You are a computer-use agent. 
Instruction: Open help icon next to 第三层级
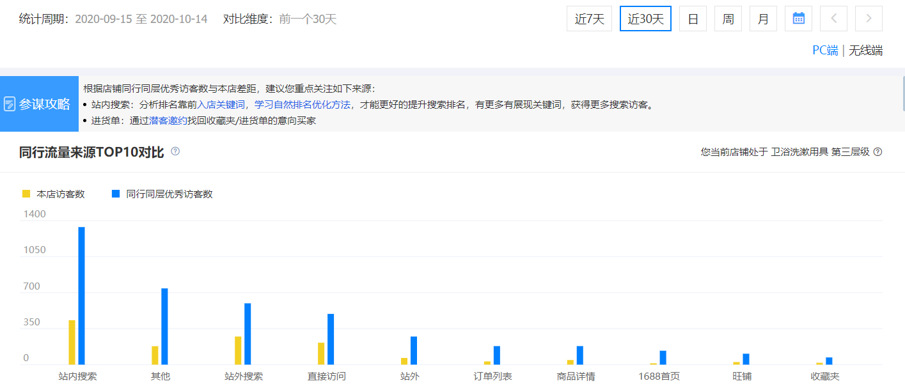(x=877, y=152)
